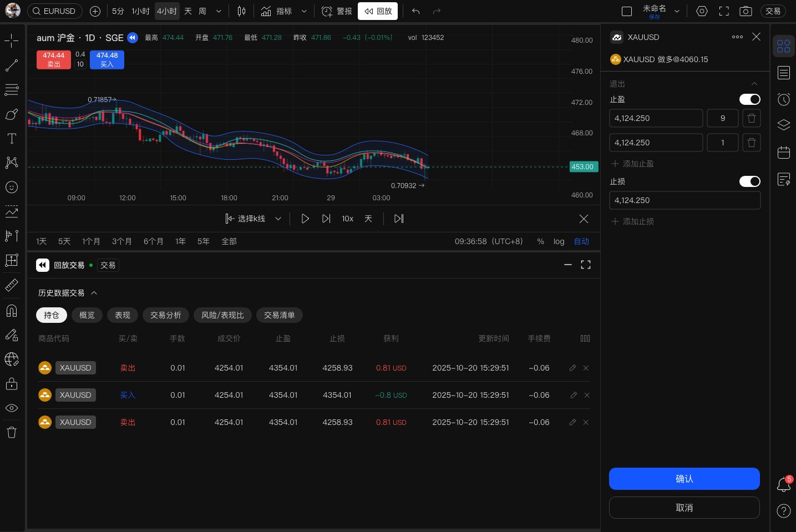
Task: Toggle the 止盈 take-profit switch
Action: (x=750, y=99)
